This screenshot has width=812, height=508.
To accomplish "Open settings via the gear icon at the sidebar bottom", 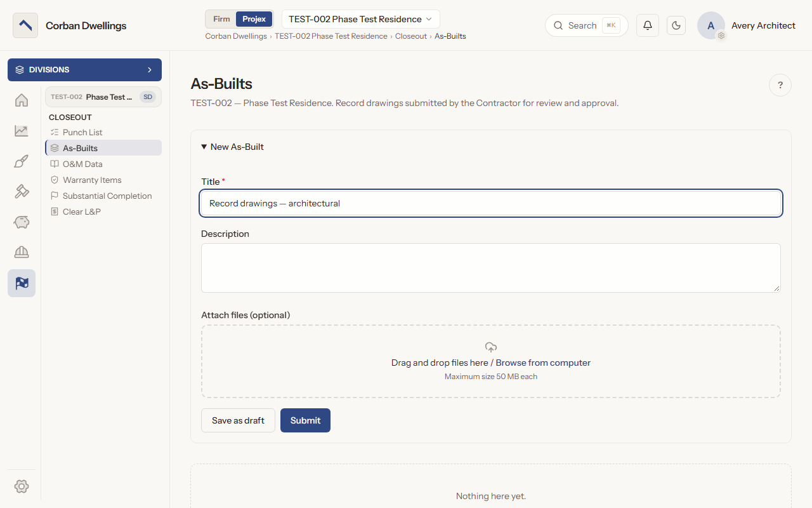I will 22,486.
